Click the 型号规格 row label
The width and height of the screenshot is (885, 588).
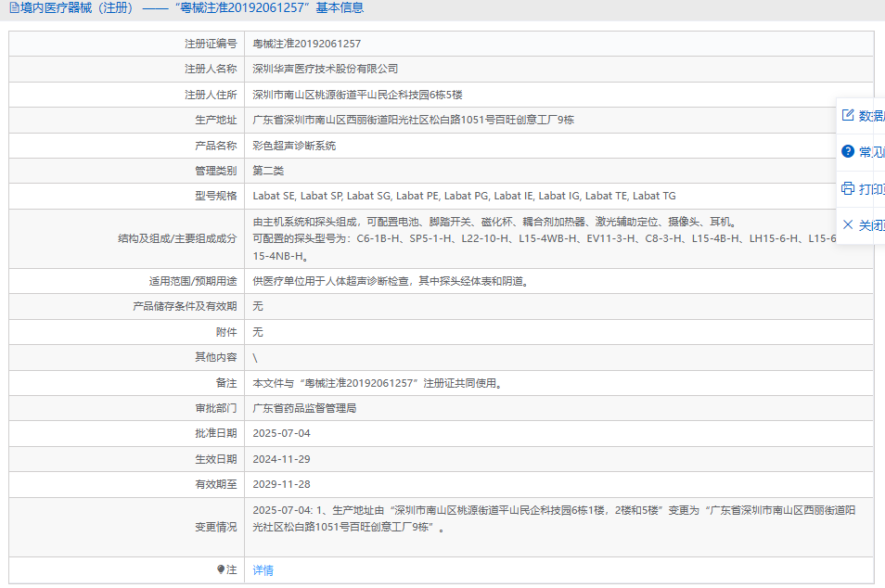point(216,196)
